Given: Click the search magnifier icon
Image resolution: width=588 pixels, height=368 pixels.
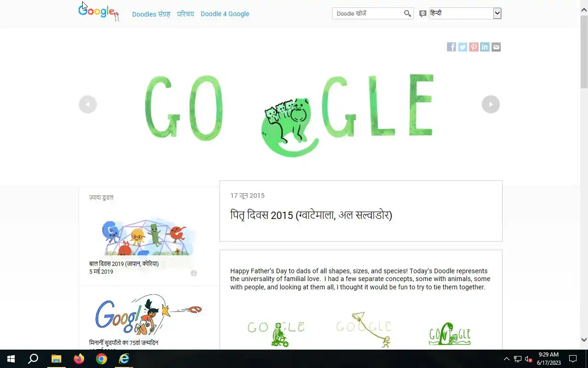Looking at the screenshot, I should point(407,14).
